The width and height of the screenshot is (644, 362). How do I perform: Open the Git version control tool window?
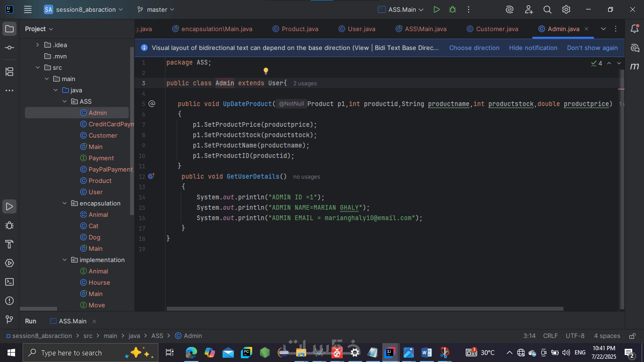[x=9, y=320]
